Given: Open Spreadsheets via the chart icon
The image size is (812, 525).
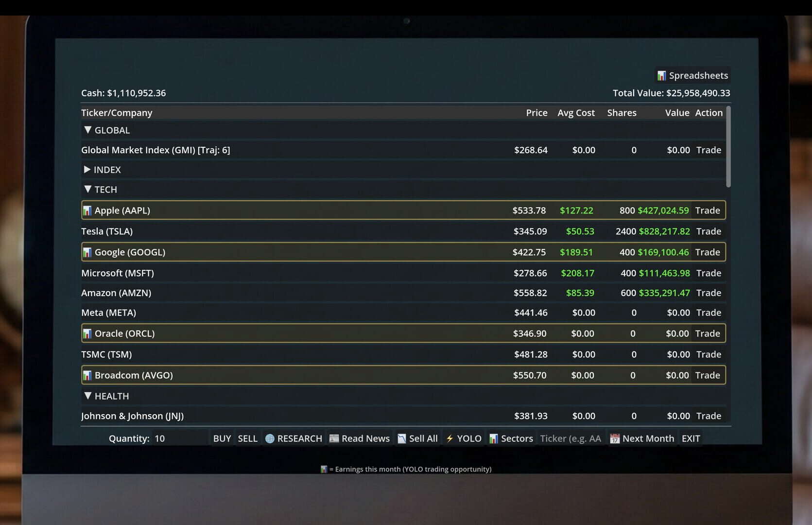Looking at the screenshot, I should (661, 75).
